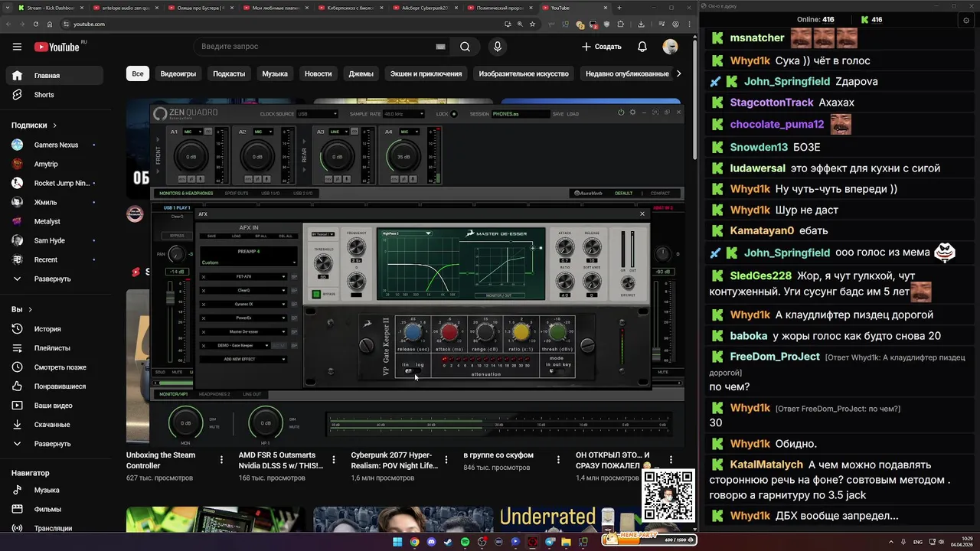Switch to USB 1 I/O tab
The image size is (980, 551).
pos(270,194)
